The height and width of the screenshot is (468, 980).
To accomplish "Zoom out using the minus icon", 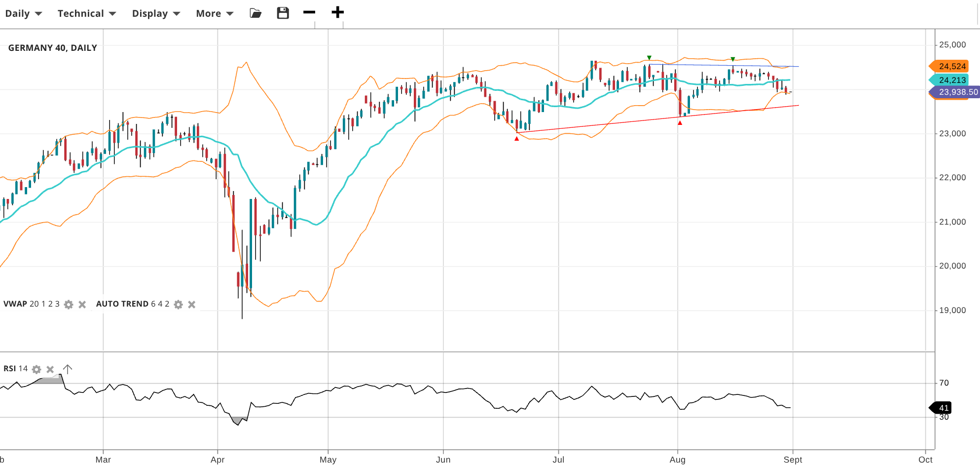I will point(309,12).
